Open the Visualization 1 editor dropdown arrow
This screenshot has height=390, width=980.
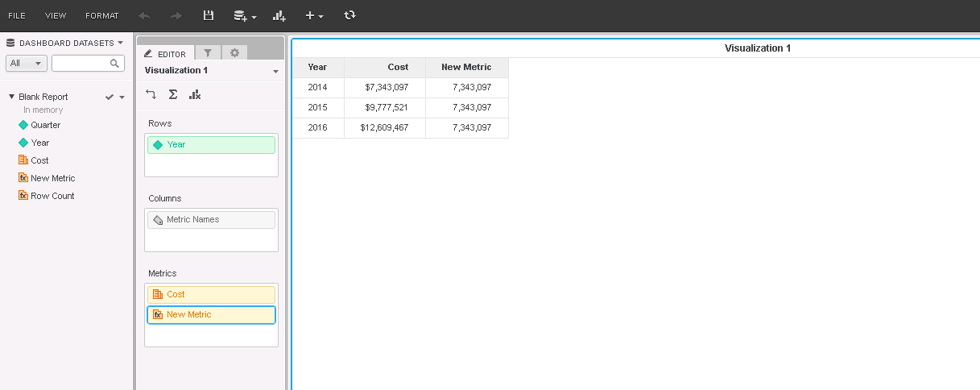coord(275,72)
